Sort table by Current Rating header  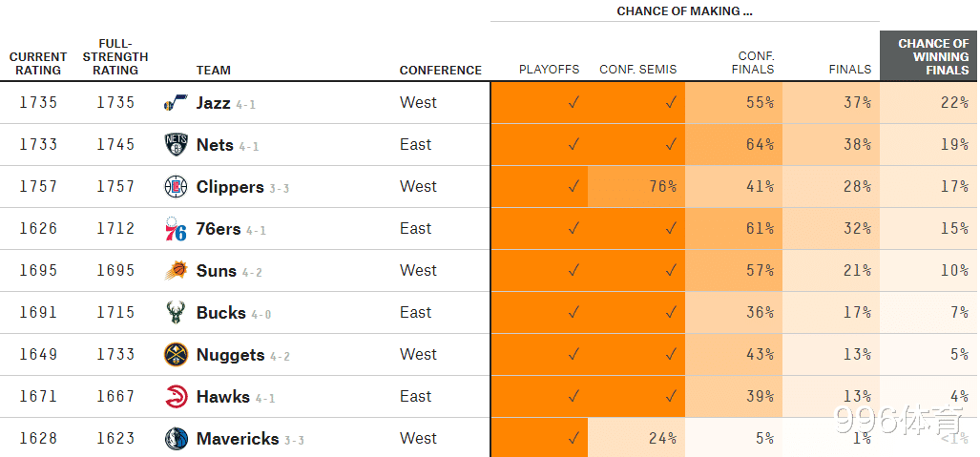(38, 63)
